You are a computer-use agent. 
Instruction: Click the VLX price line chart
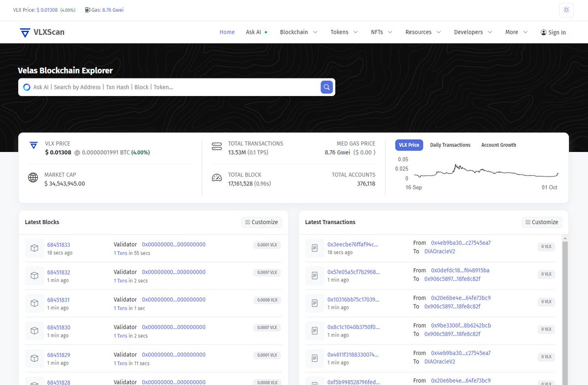pos(486,171)
